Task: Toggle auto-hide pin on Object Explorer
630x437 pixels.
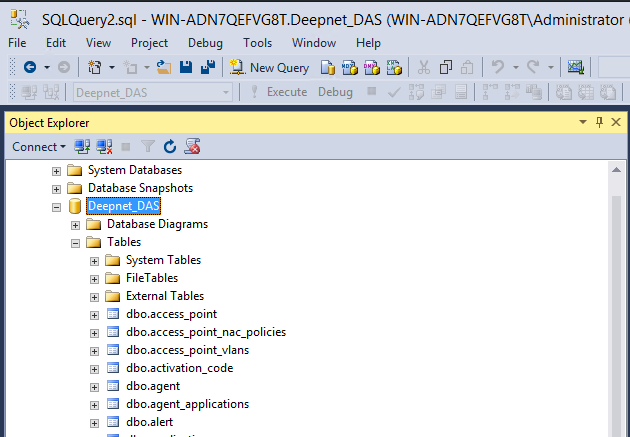Action: (600, 122)
